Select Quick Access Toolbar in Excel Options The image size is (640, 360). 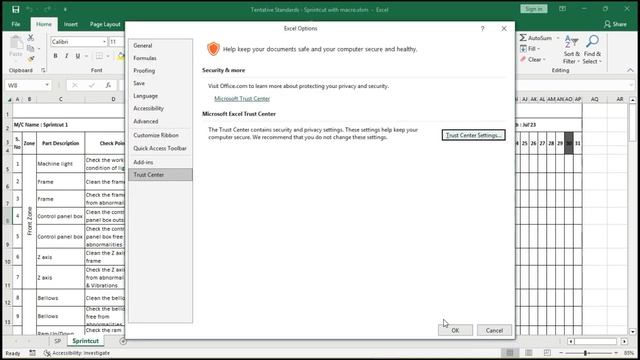point(160,148)
